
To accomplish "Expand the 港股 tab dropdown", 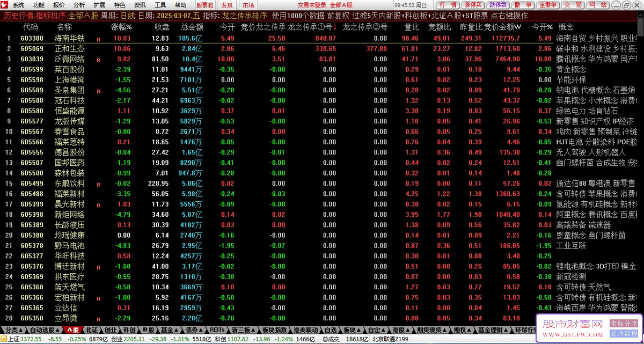I will point(401,330).
